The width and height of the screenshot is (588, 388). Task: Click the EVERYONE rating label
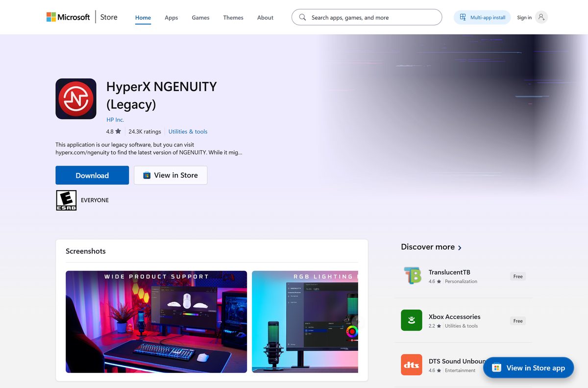click(x=95, y=200)
